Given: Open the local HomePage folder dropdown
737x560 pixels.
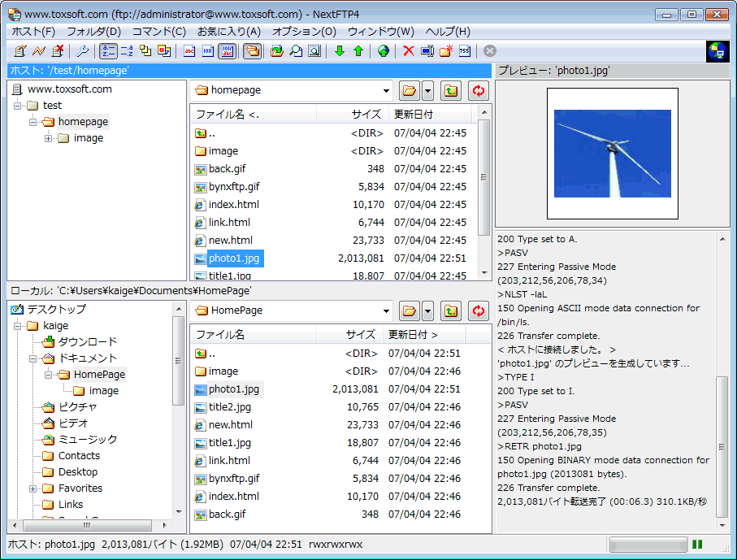Looking at the screenshot, I should click(x=386, y=310).
